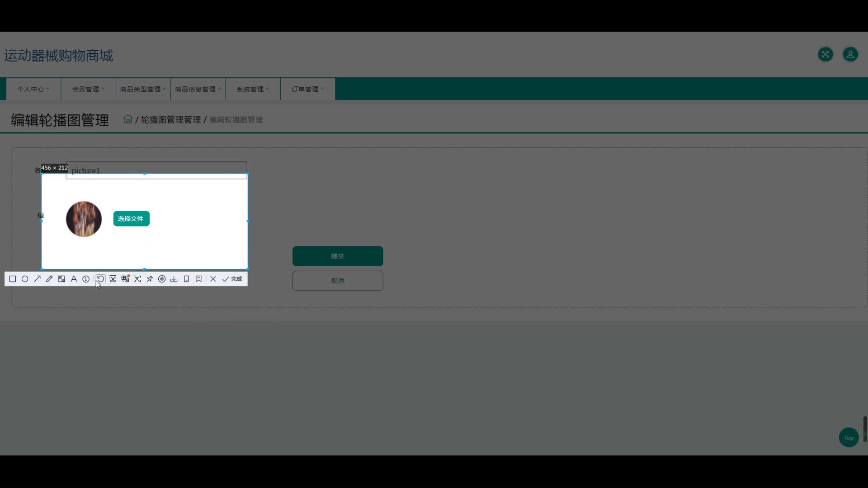Activate the mosaic blur tool
Image resolution: width=868 pixels, height=488 pixels.
61,279
